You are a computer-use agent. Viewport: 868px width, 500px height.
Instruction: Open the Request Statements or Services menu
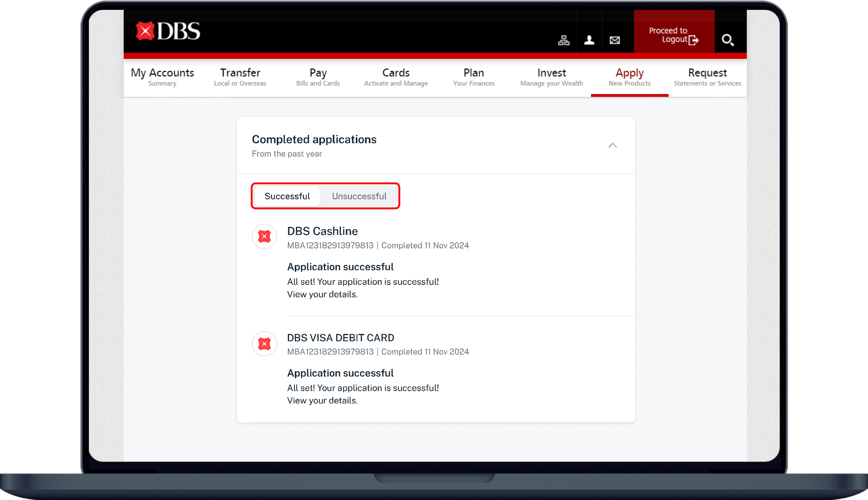click(x=707, y=77)
